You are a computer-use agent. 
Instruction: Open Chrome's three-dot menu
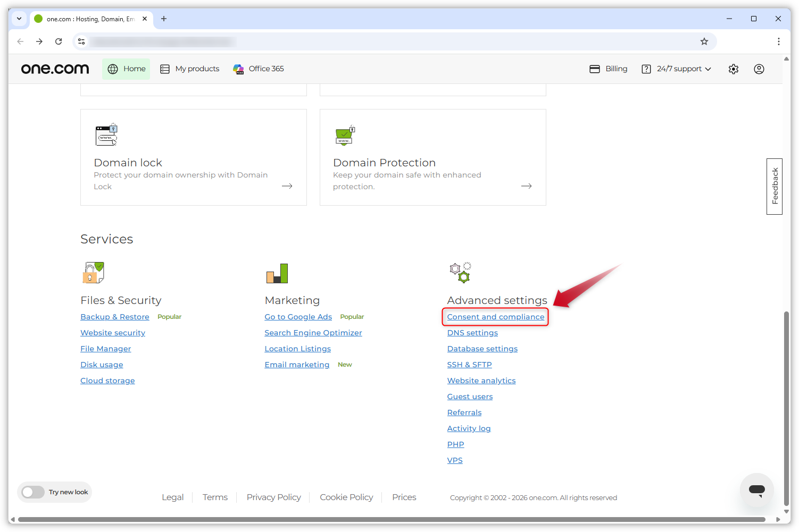[x=778, y=41]
